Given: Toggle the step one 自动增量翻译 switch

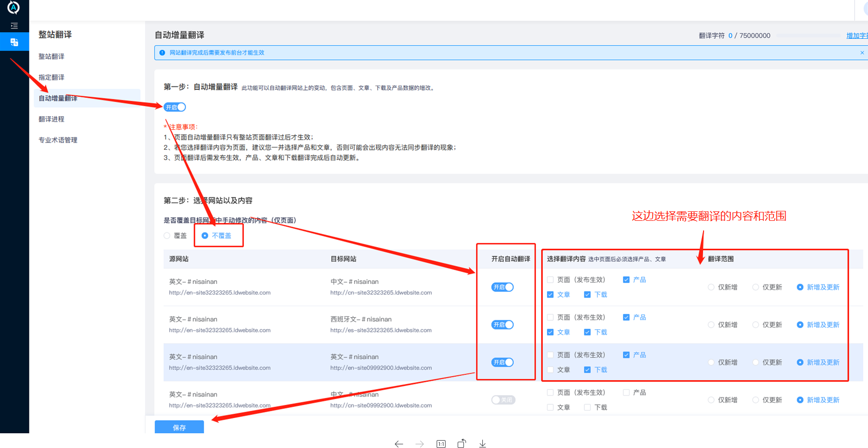Looking at the screenshot, I should 175,107.
